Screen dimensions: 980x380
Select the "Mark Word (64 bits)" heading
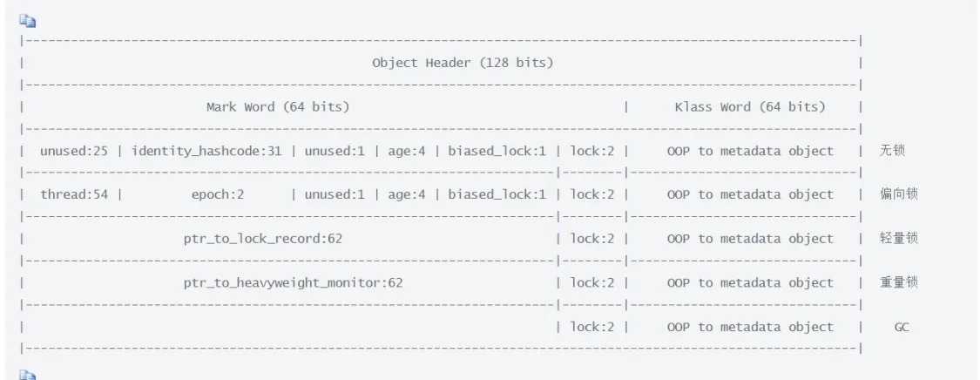[x=277, y=107]
